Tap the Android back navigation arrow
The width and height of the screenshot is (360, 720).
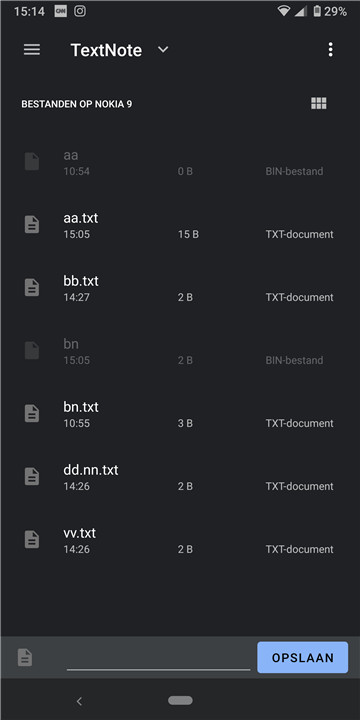point(79,701)
